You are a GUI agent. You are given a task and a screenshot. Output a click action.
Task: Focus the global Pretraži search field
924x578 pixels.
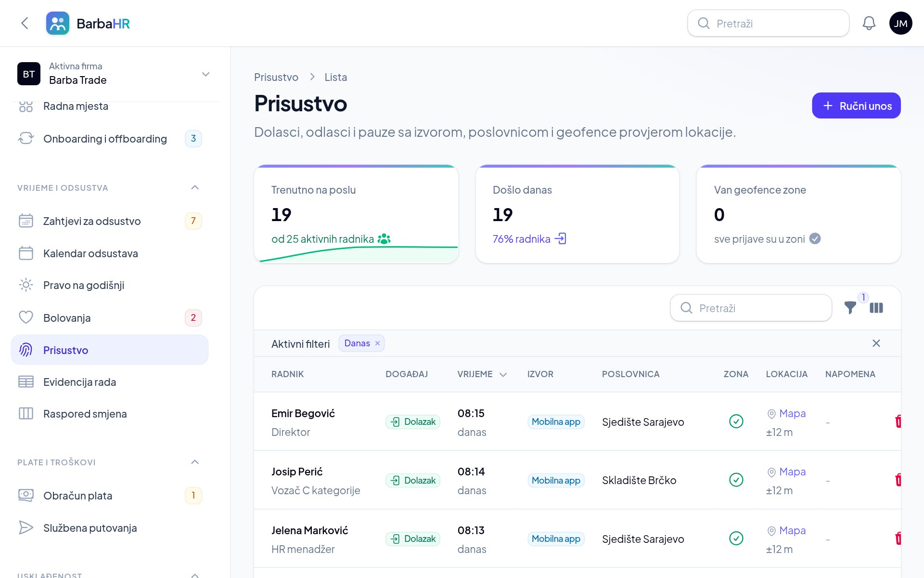768,23
